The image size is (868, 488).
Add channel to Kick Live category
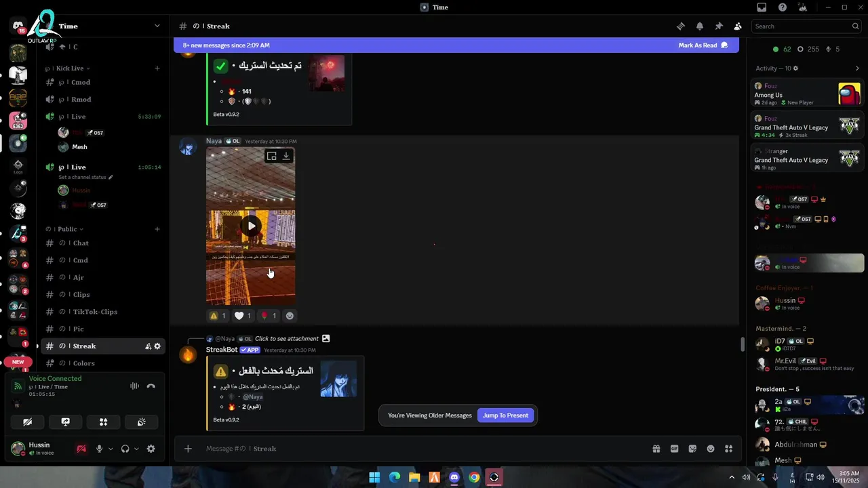[x=157, y=68]
